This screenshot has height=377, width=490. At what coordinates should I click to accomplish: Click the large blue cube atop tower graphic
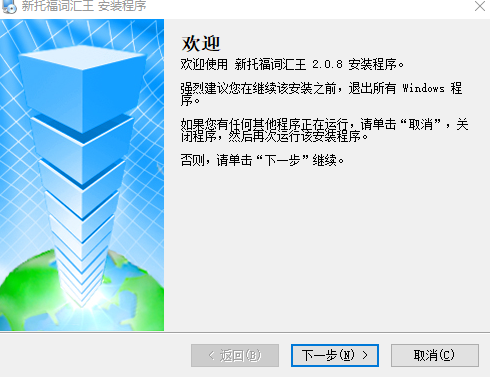click(82, 83)
